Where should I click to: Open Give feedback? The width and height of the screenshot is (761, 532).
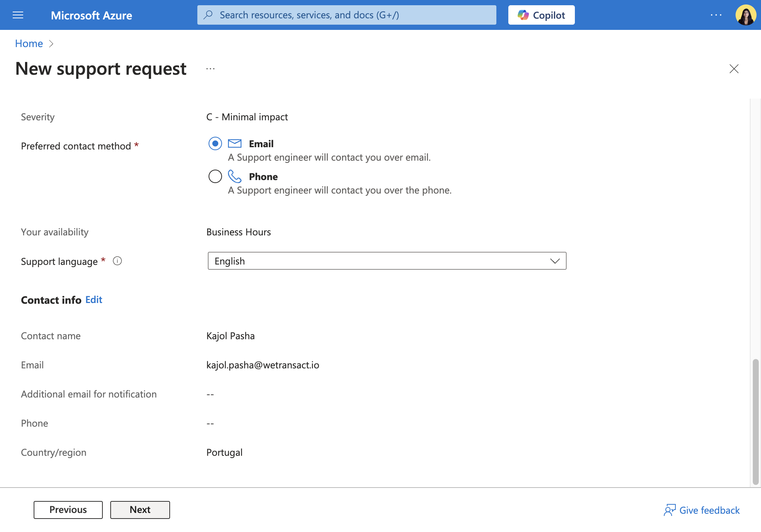point(702,510)
